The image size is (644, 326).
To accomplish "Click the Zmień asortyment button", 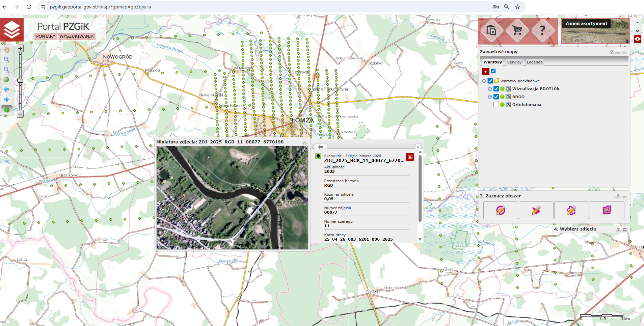I will (586, 24).
